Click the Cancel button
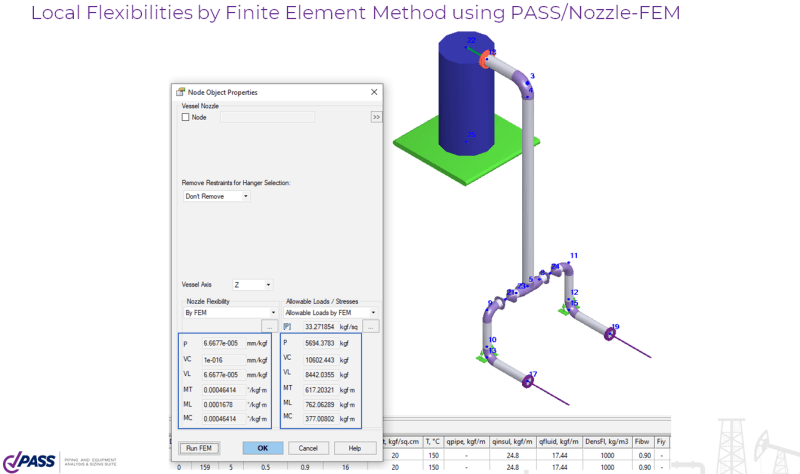Screen dimensions: 800x474 (x=308, y=448)
